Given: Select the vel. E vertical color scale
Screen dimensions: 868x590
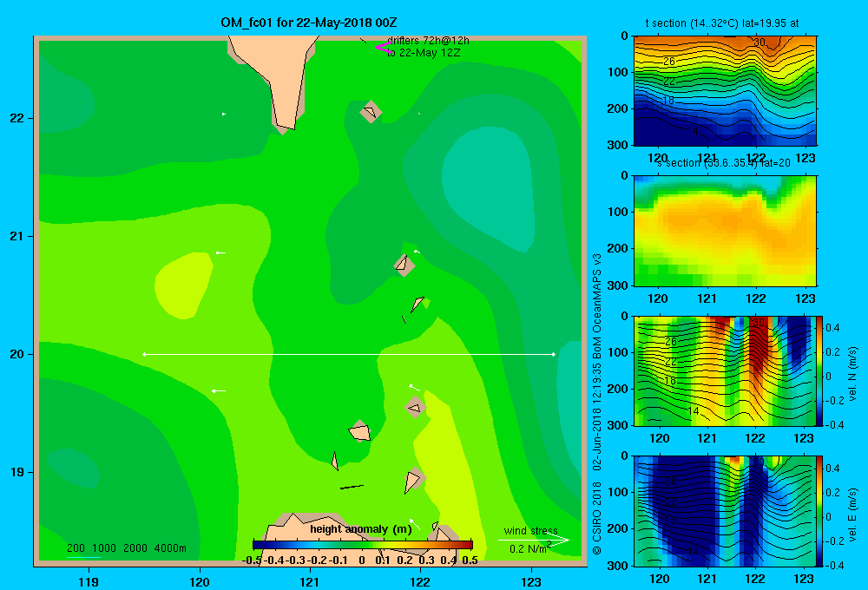Looking at the screenshot, I should pos(820,511).
